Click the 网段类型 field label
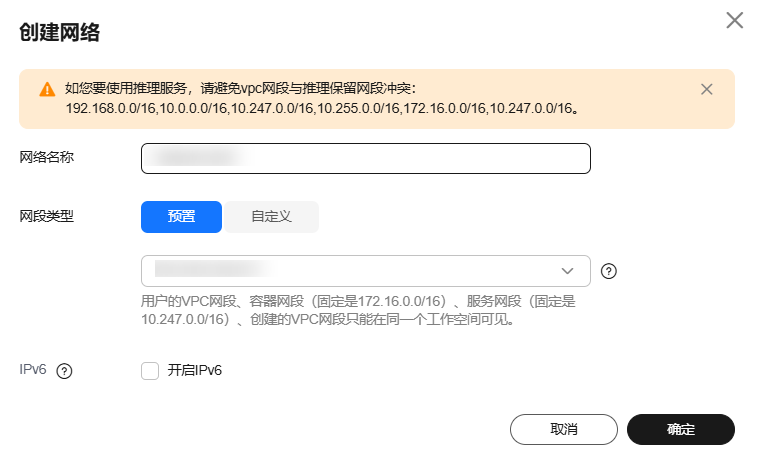Screen dimensions: 765x461 (x=46, y=216)
